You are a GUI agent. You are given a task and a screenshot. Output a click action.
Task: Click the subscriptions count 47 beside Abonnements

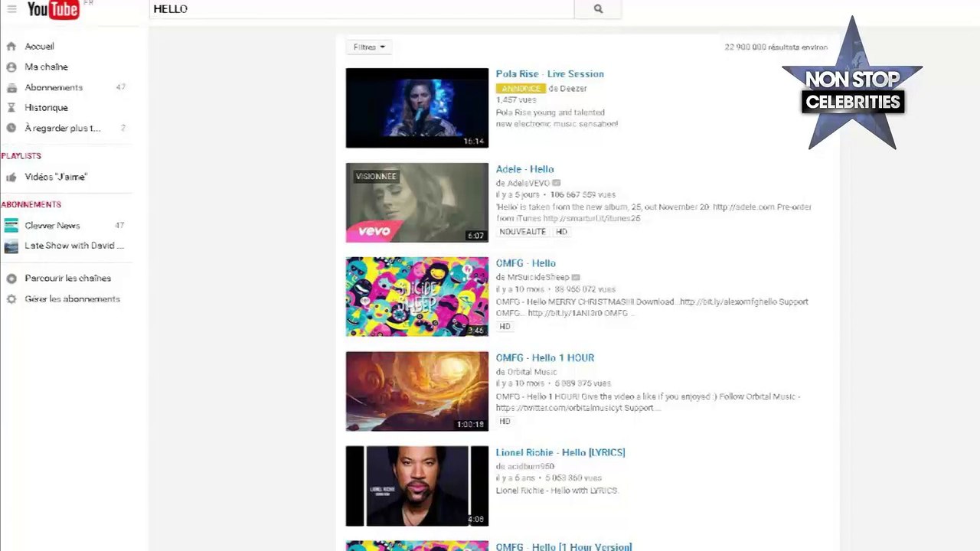click(x=120, y=87)
